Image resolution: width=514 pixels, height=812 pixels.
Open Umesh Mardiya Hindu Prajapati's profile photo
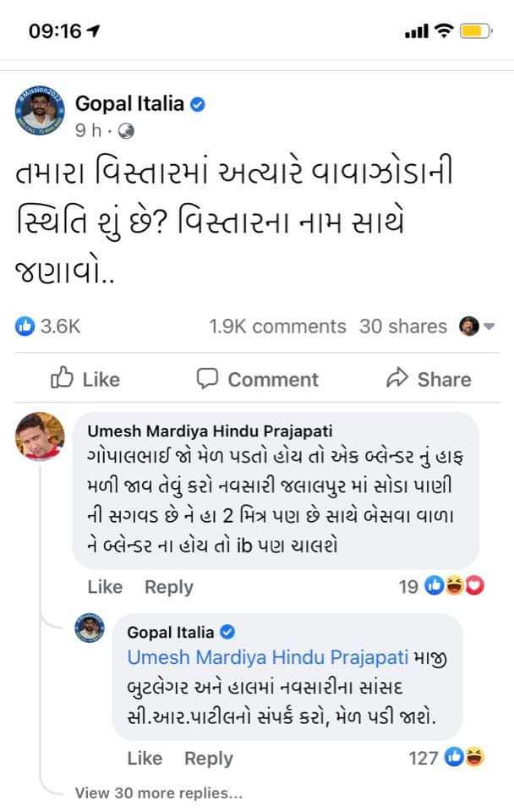coord(41,437)
